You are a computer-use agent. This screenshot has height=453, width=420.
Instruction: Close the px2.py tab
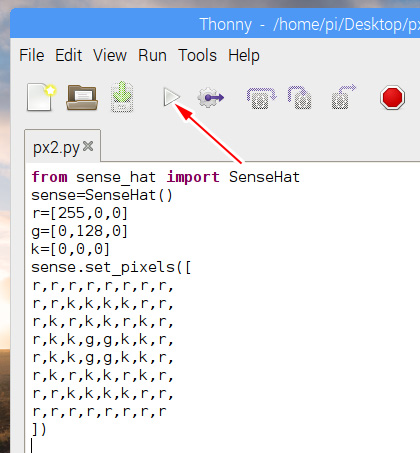(88, 146)
